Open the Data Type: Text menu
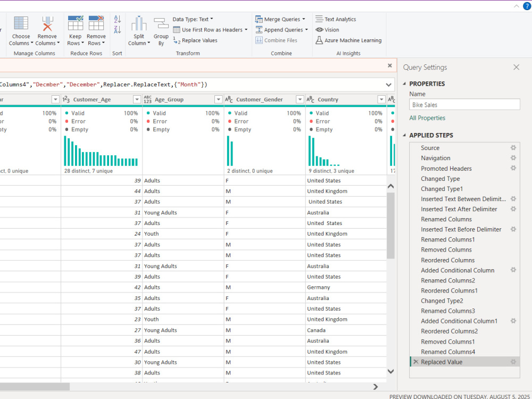Image resolution: width=532 pixels, height=399 pixels. click(193, 19)
